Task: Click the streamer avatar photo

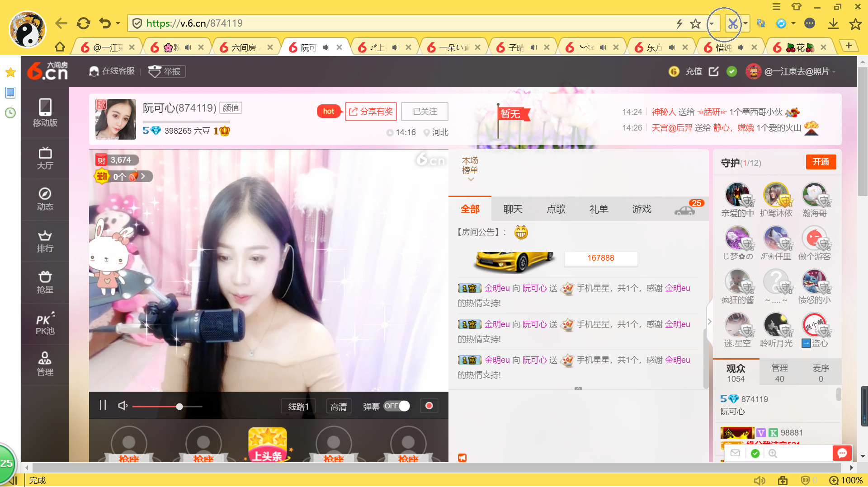Action: pyautogui.click(x=116, y=119)
